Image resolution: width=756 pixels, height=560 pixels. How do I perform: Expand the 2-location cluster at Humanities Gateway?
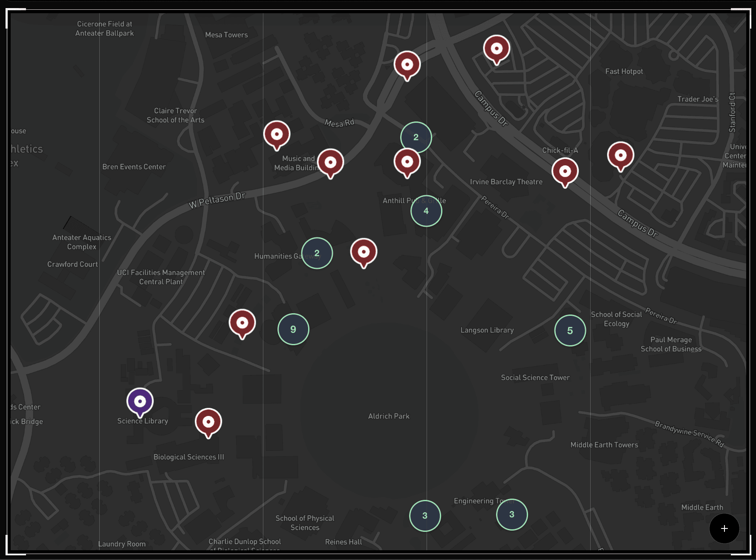(x=317, y=253)
